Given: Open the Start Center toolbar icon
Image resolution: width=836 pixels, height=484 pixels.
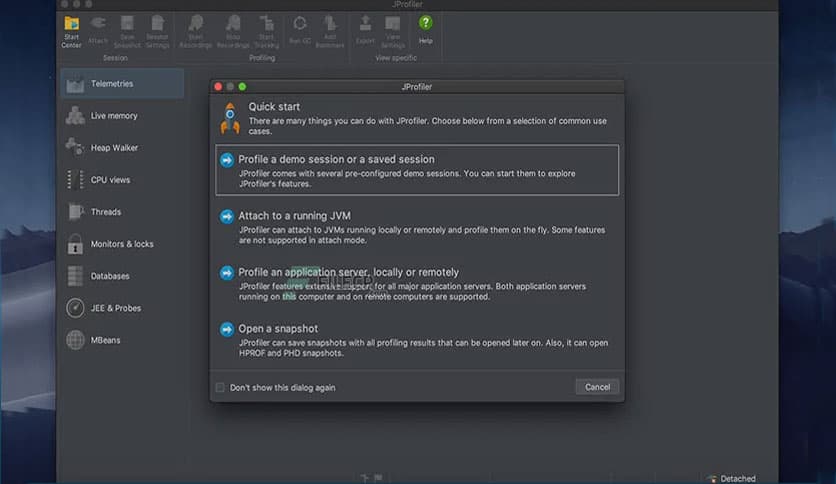Looking at the screenshot, I should coord(71,32).
